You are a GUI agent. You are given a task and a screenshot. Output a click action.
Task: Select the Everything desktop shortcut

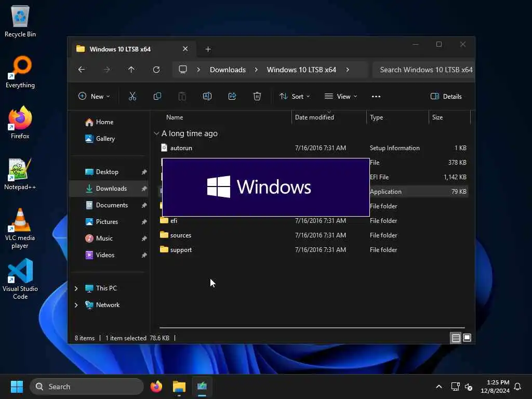click(x=20, y=72)
